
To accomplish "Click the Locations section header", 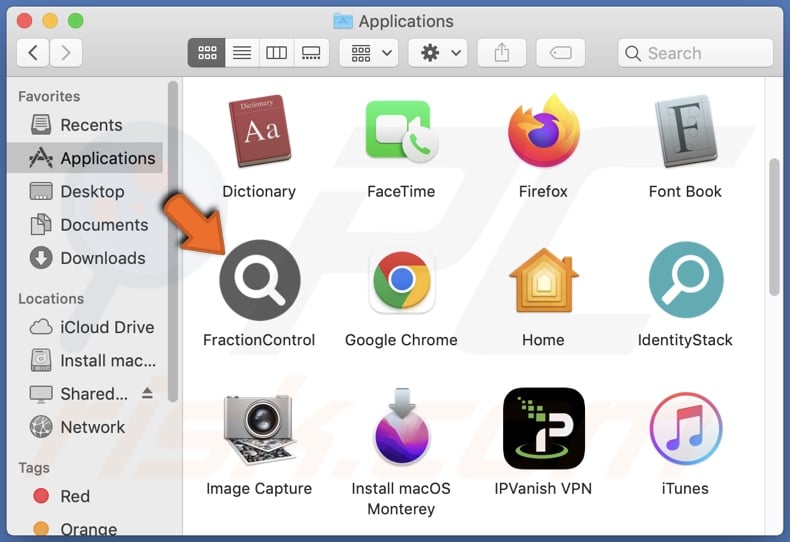I will (51, 299).
